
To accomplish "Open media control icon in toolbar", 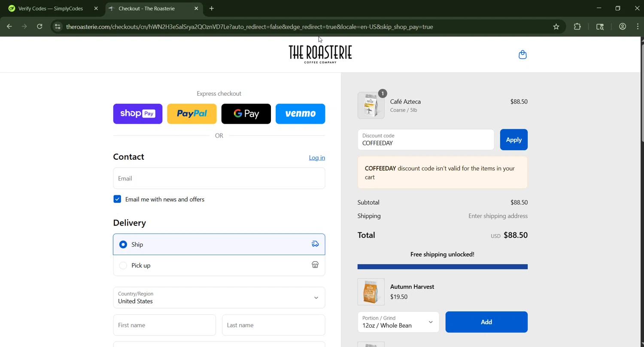I will tap(600, 27).
